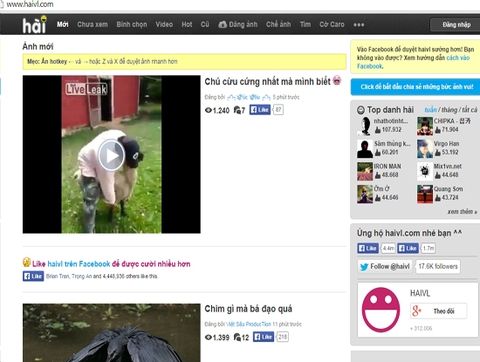Open post title Chim gì mà bá đạo quá
Screen dimensions: 480x362
(248, 309)
